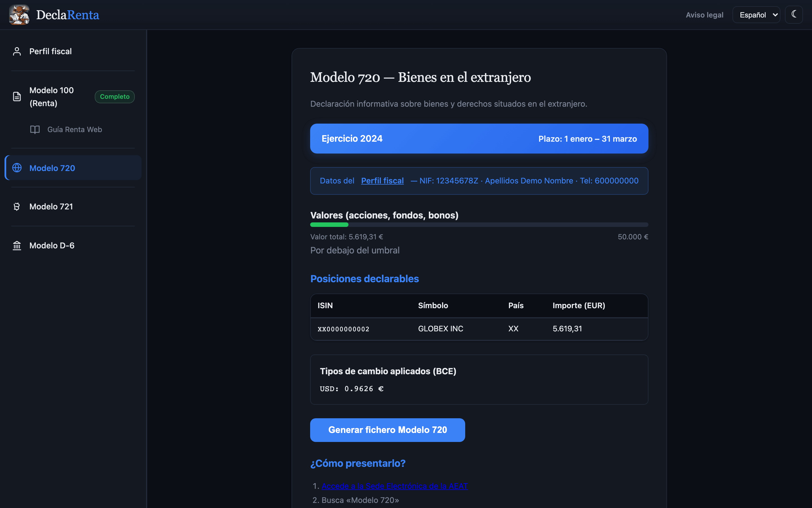Click the País column header
812x508 pixels.
(x=516, y=305)
